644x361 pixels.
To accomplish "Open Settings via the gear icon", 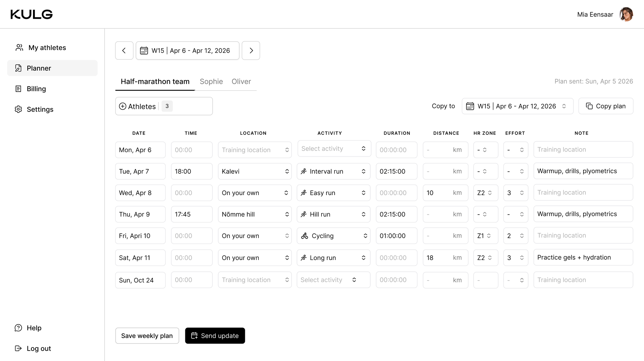I will (18, 109).
